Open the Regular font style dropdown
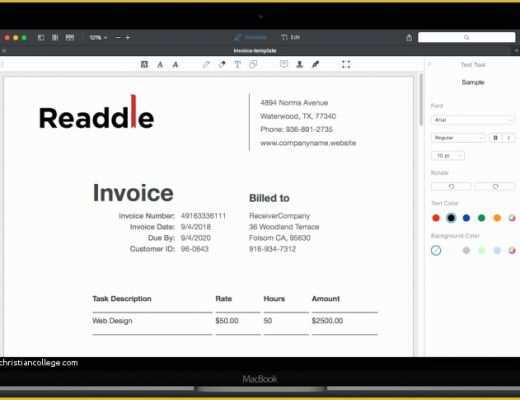 click(x=458, y=138)
